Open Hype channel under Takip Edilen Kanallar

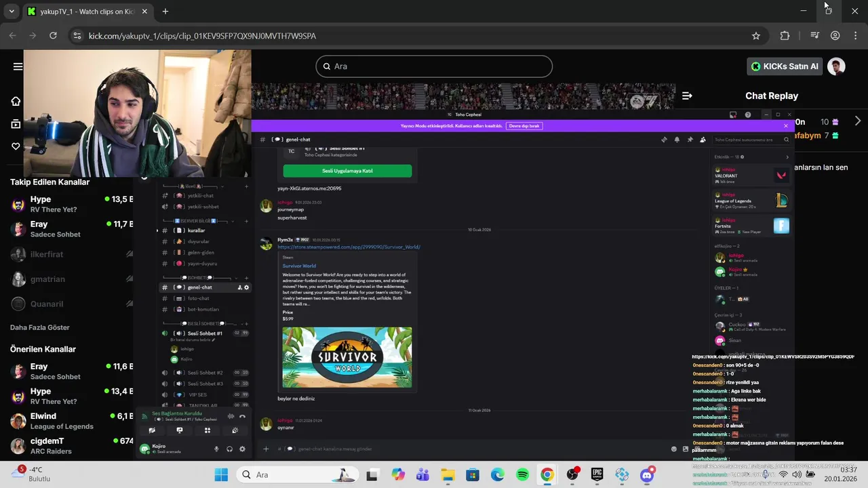click(71, 204)
